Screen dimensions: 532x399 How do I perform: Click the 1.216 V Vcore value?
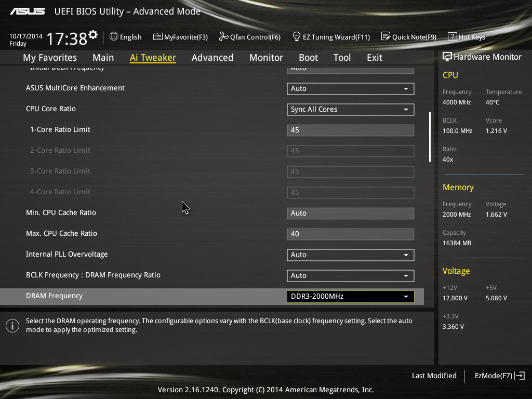[496, 130]
